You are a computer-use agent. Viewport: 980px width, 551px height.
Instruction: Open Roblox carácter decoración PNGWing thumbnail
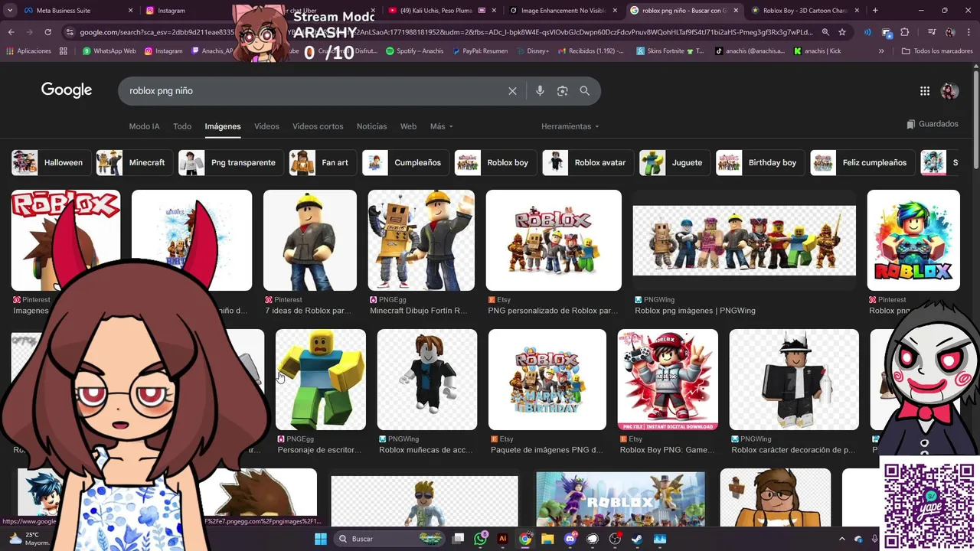point(794,380)
